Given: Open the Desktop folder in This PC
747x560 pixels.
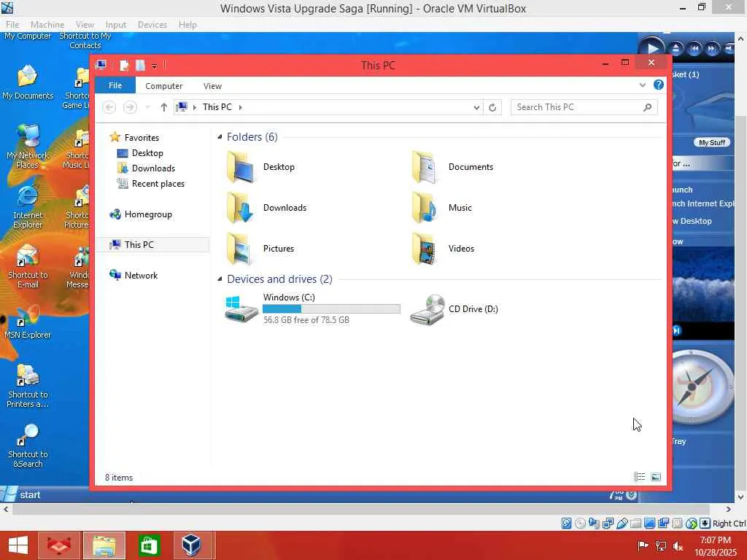Looking at the screenshot, I should [x=260, y=167].
